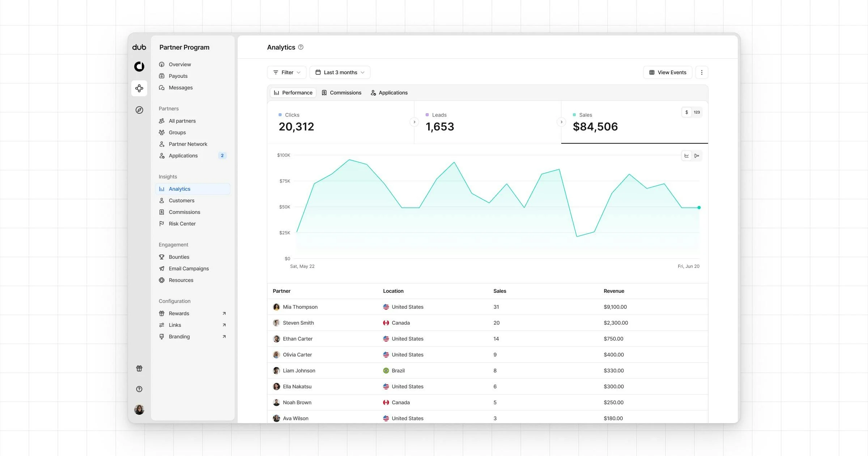Click the Branding external link arrow
This screenshot has width=868, height=456.
[x=224, y=337]
